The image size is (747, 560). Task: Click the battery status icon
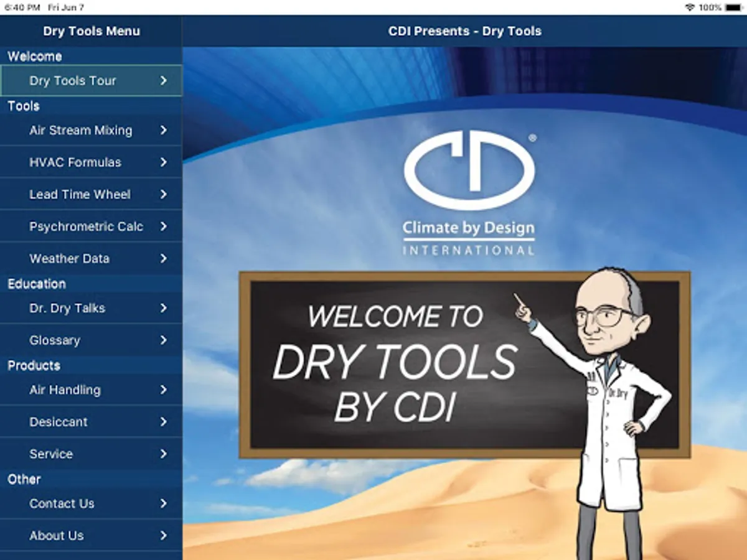[x=735, y=7]
